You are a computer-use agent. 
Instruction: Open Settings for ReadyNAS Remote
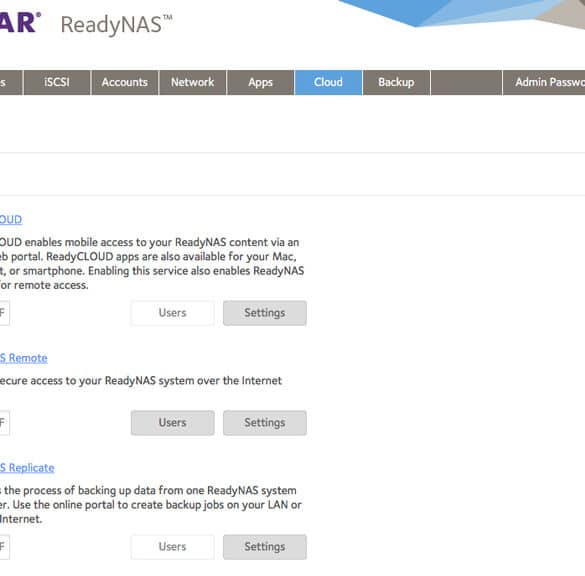tap(265, 423)
